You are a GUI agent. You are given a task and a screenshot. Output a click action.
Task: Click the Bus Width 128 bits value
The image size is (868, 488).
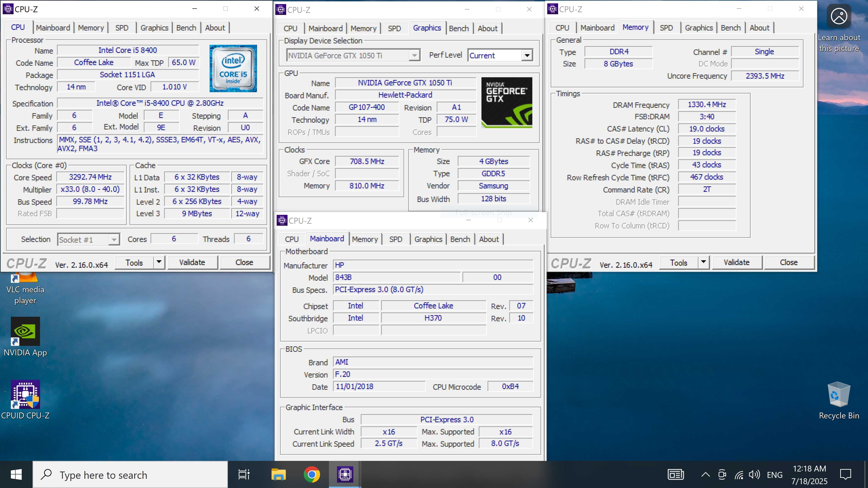493,199
